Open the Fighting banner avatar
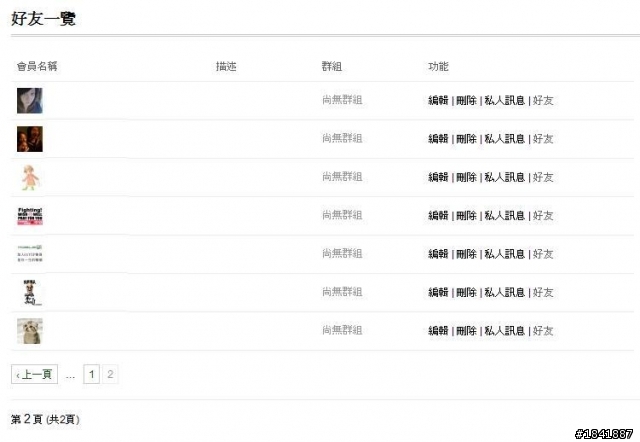 [30, 216]
